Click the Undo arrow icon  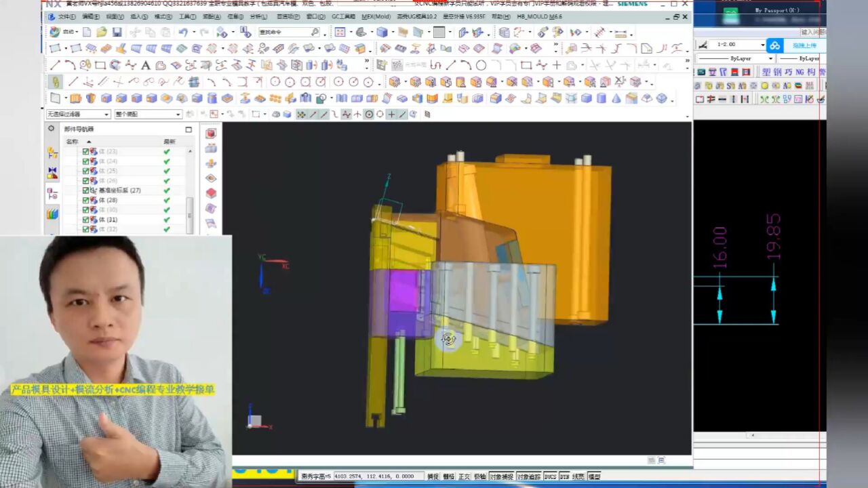click(x=183, y=32)
